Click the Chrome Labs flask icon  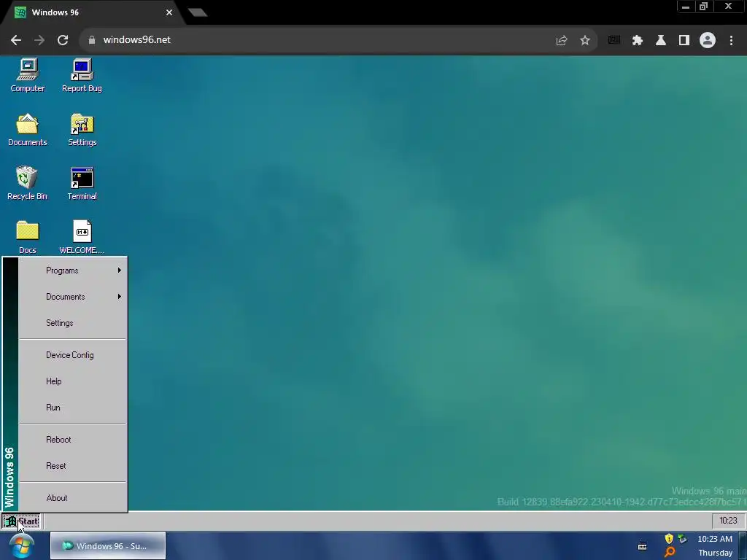661,41
